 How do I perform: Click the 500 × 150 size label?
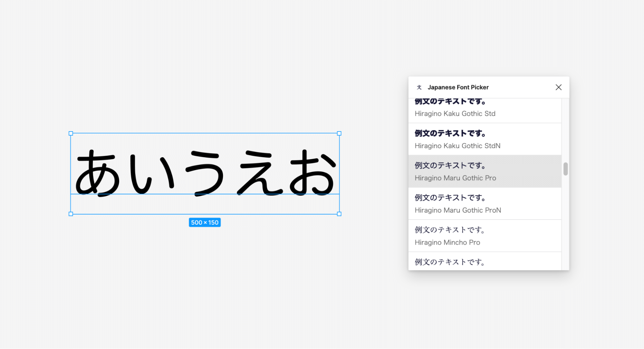pyautogui.click(x=205, y=222)
